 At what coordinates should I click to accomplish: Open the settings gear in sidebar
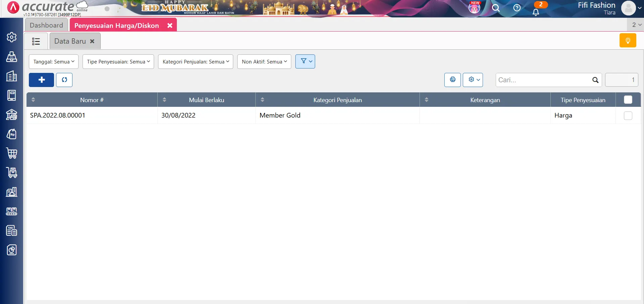pyautogui.click(x=12, y=37)
